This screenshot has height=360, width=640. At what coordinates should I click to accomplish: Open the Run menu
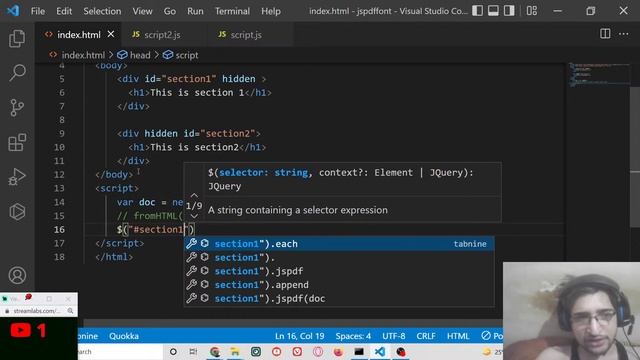(195, 11)
